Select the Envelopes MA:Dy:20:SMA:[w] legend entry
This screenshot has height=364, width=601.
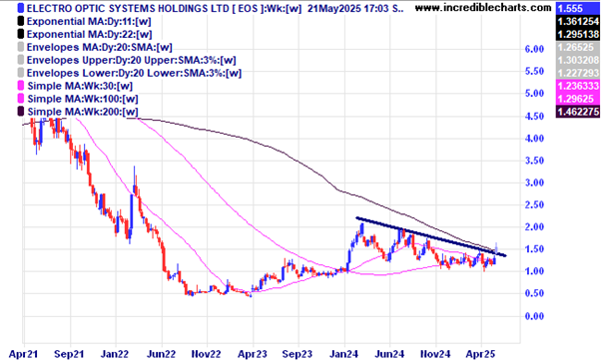(100, 48)
